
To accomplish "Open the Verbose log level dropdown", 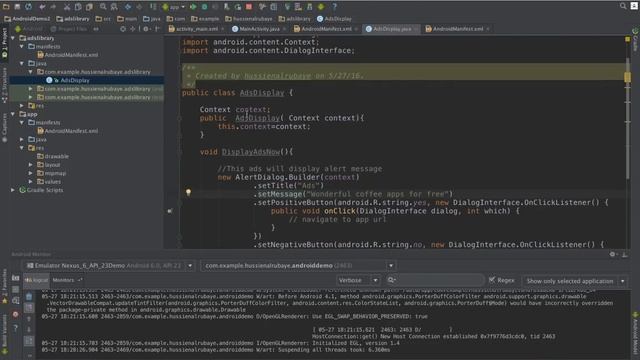I will (x=358, y=280).
